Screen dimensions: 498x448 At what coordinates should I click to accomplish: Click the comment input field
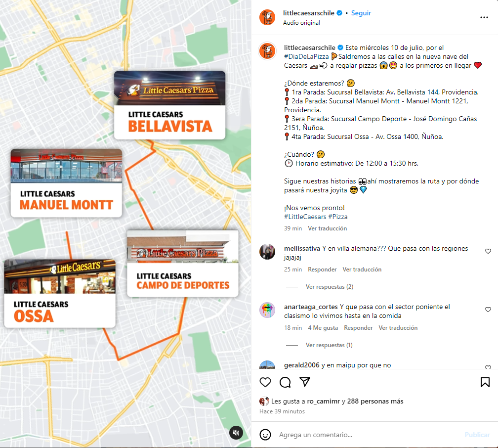click(369, 435)
